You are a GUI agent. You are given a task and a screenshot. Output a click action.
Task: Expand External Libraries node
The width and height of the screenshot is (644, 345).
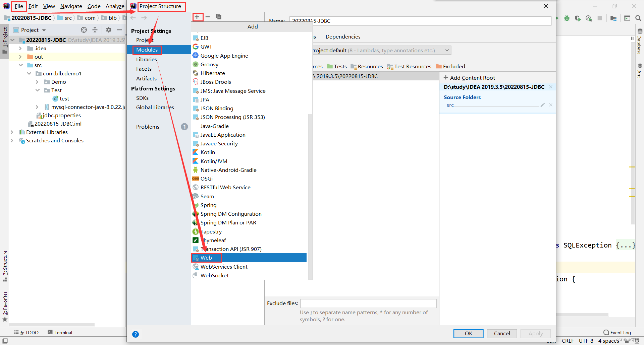click(12, 132)
